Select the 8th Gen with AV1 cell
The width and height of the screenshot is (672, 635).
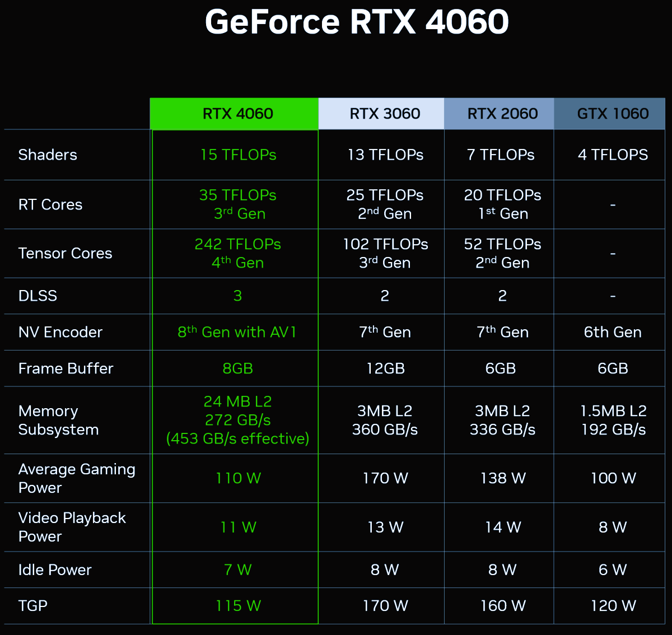(x=237, y=332)
